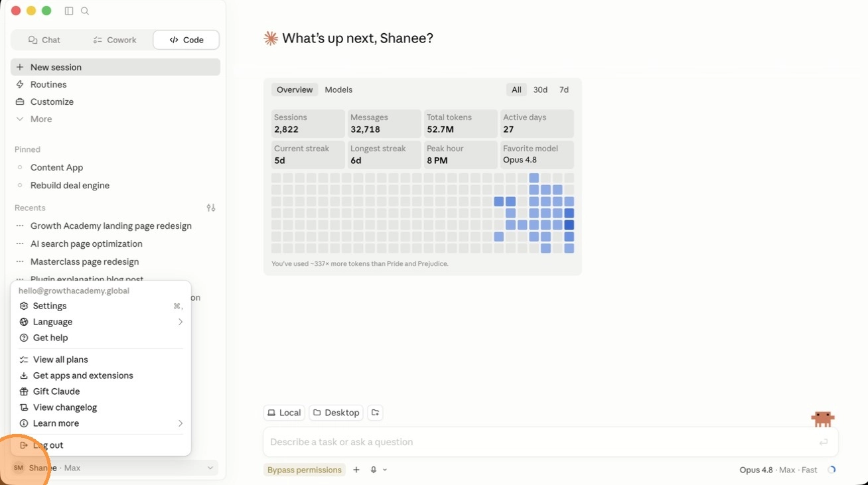The image size is (868, 485).
Task: Select the 30d time range
Action: (540, 90)
